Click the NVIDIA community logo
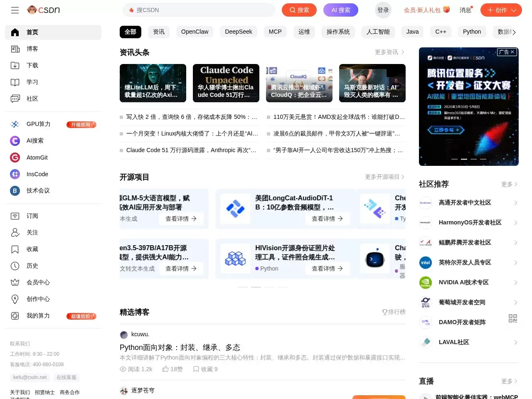 click(426, 283)
